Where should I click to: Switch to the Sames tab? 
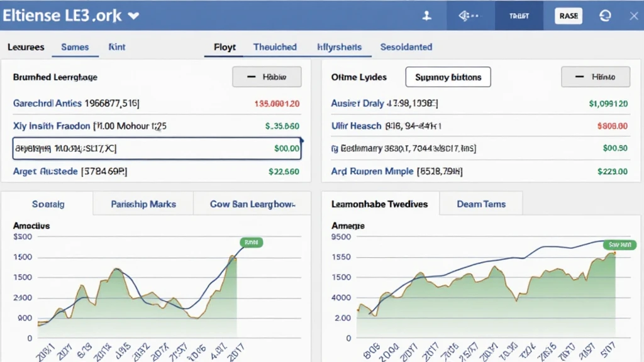click(x=75, y=47)
